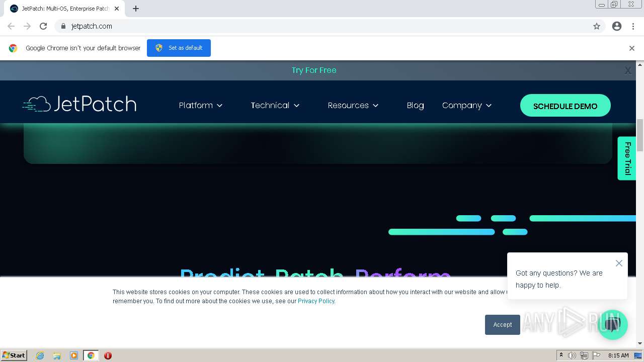644x362 pixels.
Task: Click the browser forward arrow
Action: pyautogui.click(x=27, y=26)
